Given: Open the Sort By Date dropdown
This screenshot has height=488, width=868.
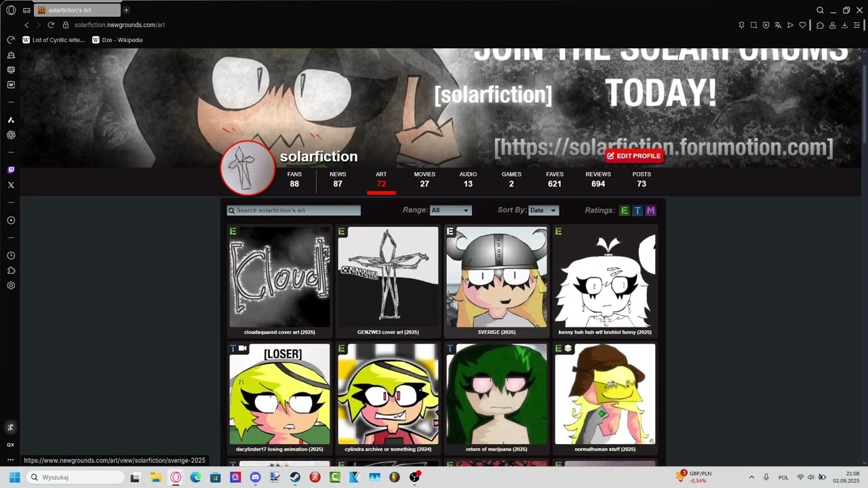Looking at the screenshot, I should tap(543, 211).
